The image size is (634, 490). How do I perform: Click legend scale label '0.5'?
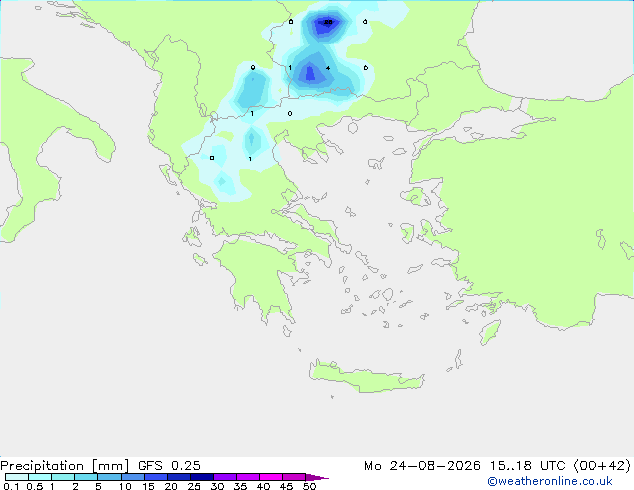click(34, 486)
